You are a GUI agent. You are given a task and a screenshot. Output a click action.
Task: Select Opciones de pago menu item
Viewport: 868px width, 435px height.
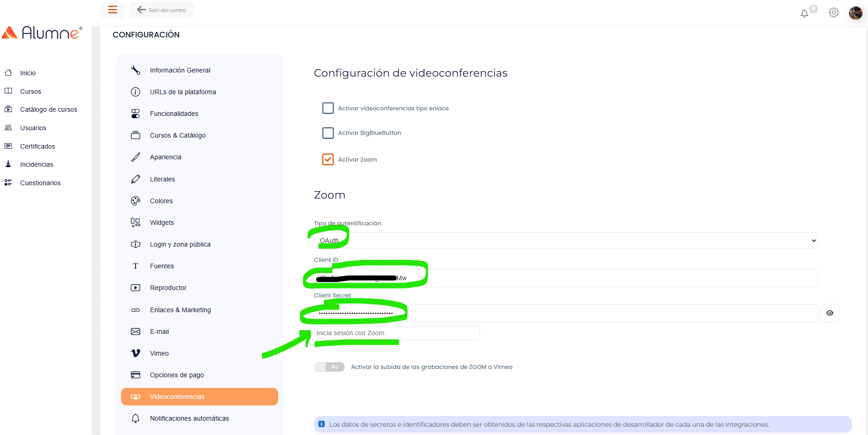click(176, 375)
